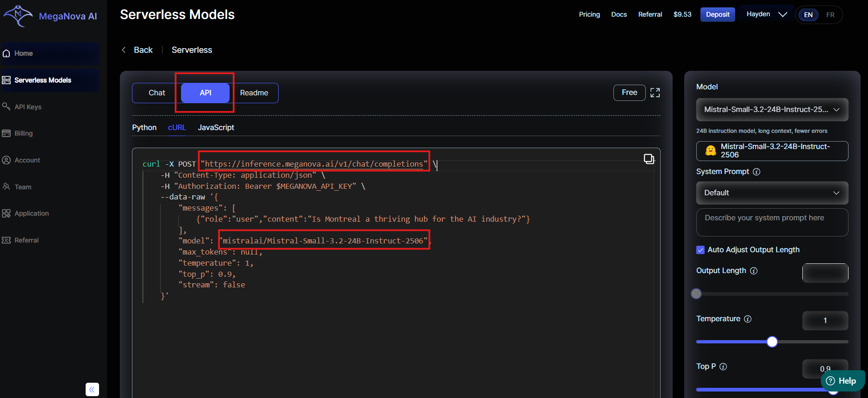
Task: Click the MegaNova AI logo
Action: point(50,16)
